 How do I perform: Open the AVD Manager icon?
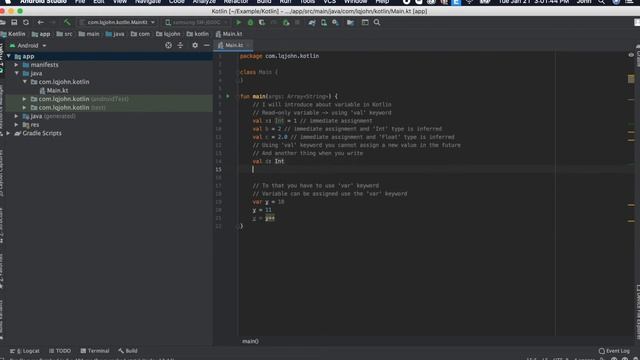tap(324, 22)
